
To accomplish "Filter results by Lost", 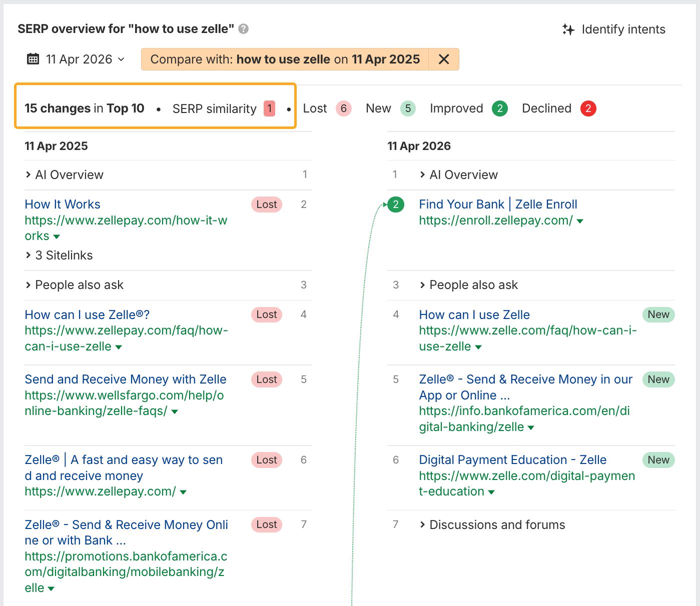I will pyautogui.click(x=315, y=108).
